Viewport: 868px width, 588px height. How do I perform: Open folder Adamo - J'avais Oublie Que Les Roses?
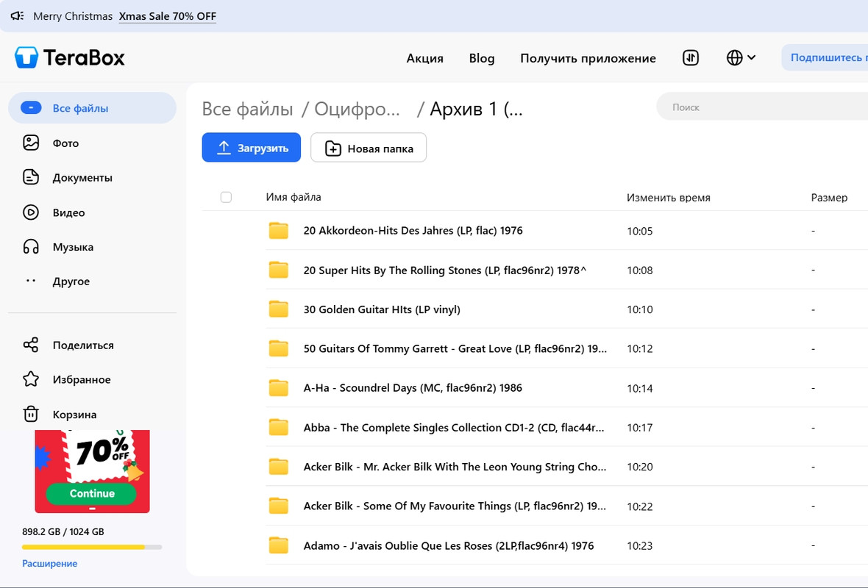pos(449,545)
